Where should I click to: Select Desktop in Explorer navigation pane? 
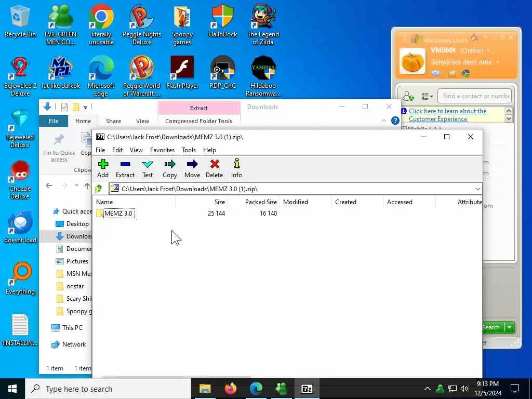[x=72, y=224]
